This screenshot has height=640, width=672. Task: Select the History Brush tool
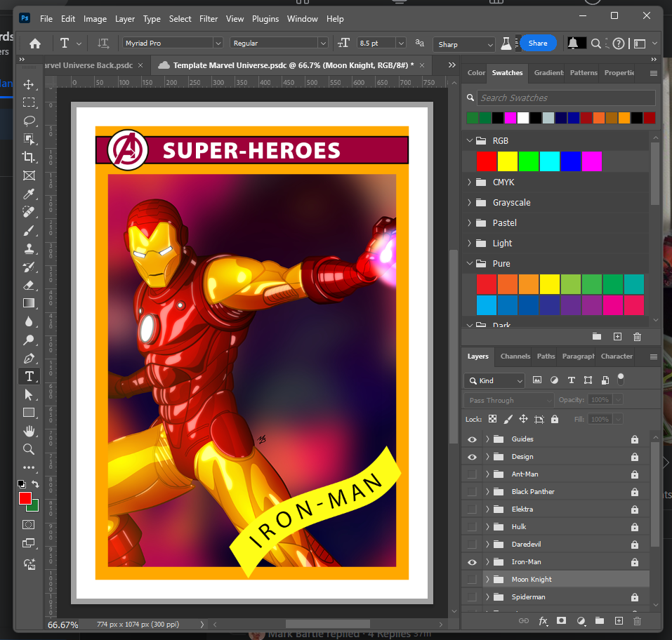pyautogui.click(x=29, y=267)
